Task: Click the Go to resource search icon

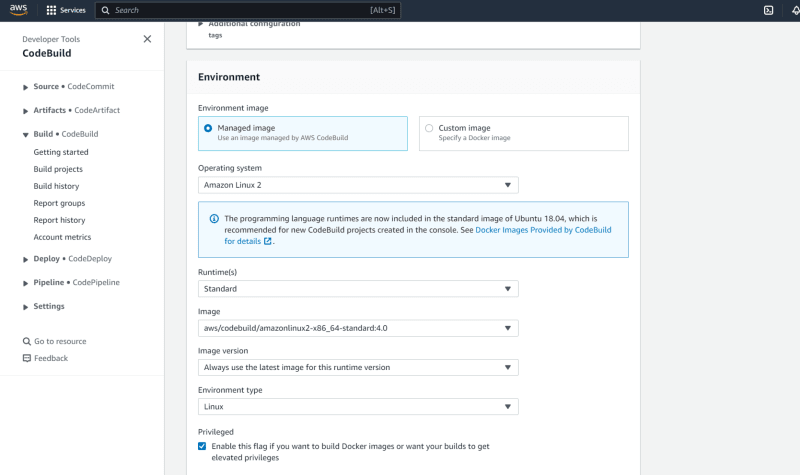Action: point(27,341)
